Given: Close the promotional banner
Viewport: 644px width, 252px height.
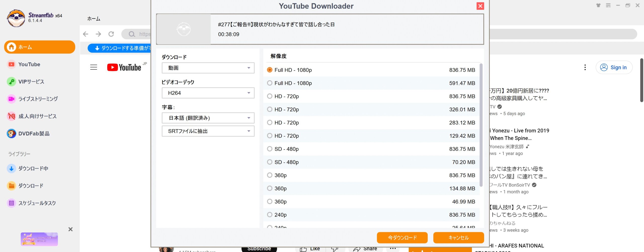Looking at the screenshot, I should point(70,229).
